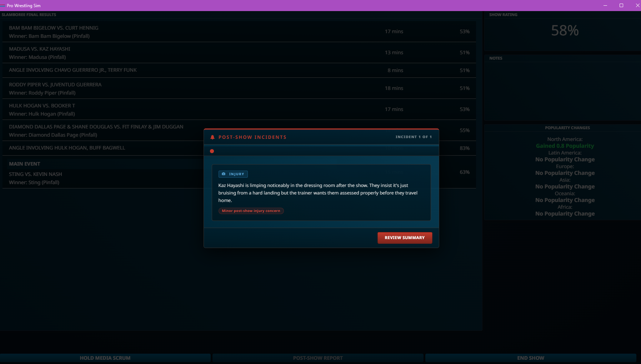Click the red incident progress dot
The height and width of the screenshot is (364, 641).
tap(212, 151)
